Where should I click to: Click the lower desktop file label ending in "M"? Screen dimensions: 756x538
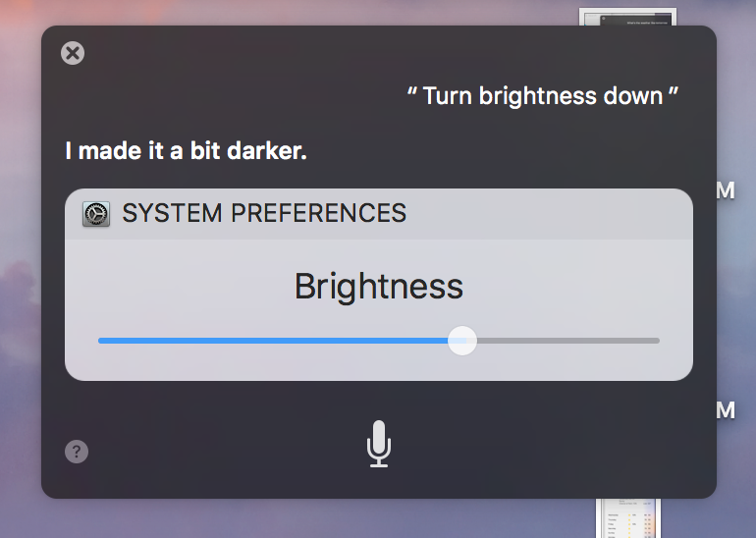[726, 410]
